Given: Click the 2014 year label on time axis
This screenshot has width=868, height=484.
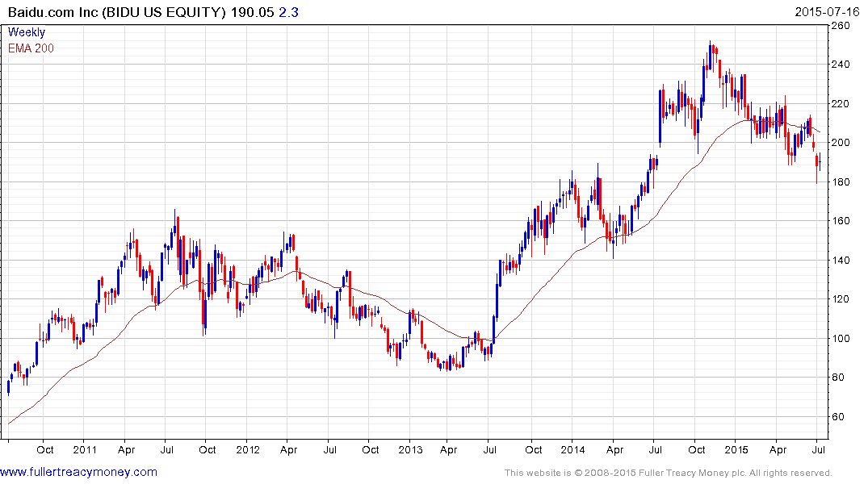Looking at the screenshot, I should (x=573, y=450).
